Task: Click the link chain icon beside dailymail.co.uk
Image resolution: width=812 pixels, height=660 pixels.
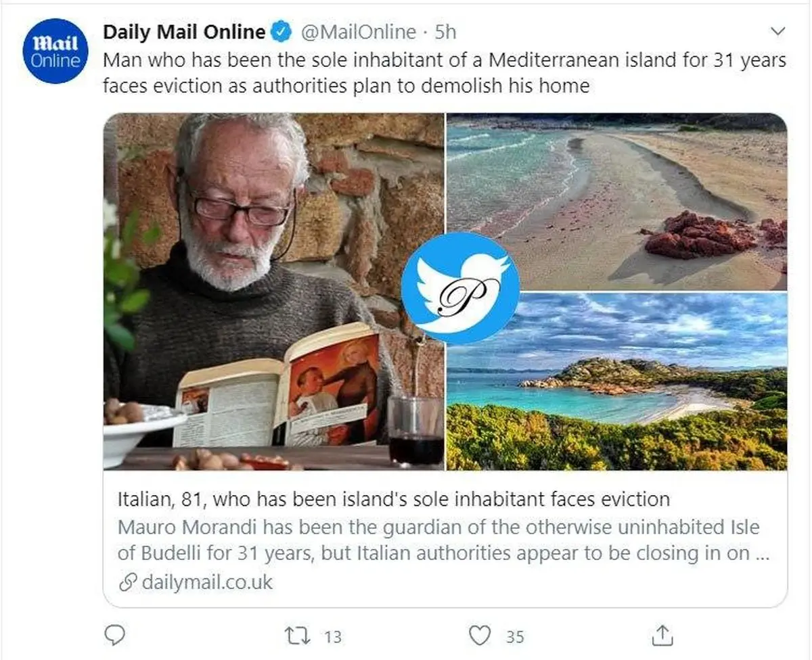Action: coord(127,582)
